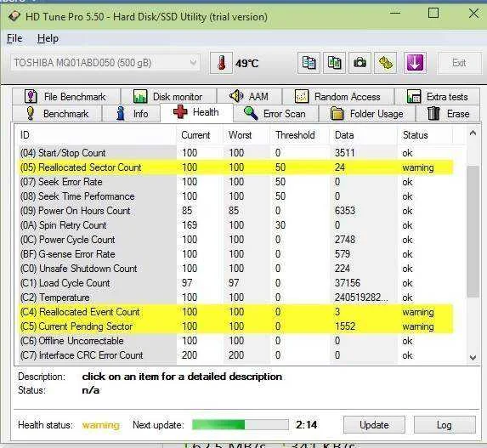Select the (05) Reallocated Sector Count row
Viewport: 487px width, 448px height.
235,167
